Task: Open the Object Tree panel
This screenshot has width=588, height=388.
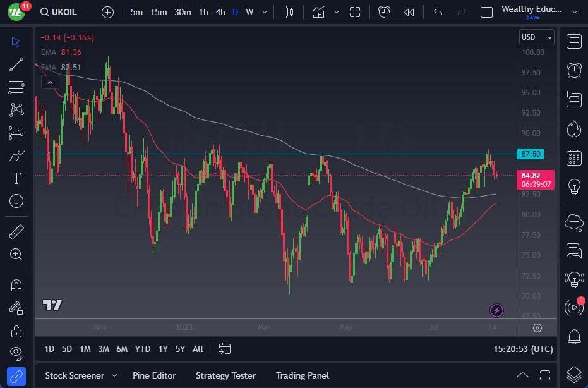Action: tap(573, 373)
